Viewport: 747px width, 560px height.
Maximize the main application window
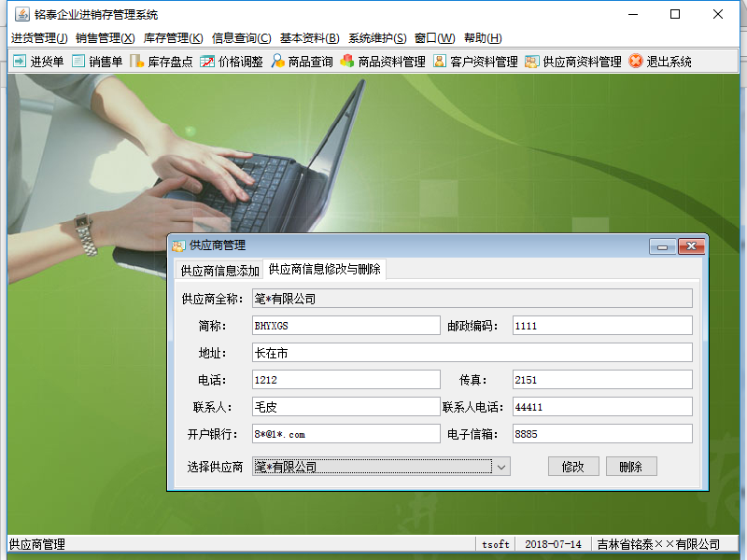click(675, 14)
